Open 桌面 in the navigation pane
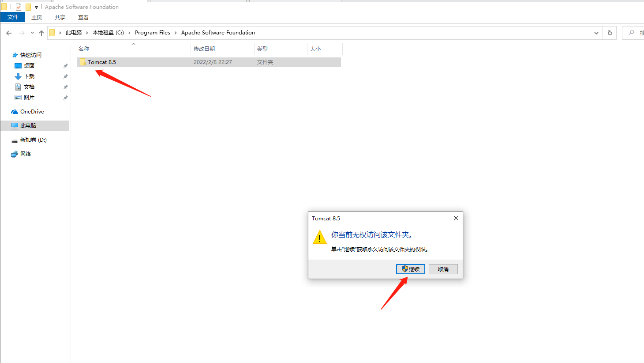The width and height of the screenshot is (644, 363). click(x=29, y=66)
